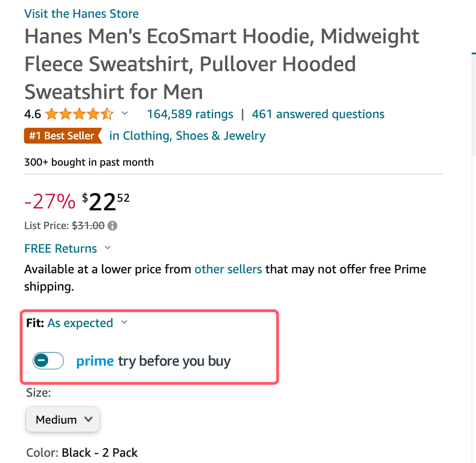Click the prime logo text
The height and width of the screenshot is (463, 476).
pyautogui.click(x=95, y=361)
